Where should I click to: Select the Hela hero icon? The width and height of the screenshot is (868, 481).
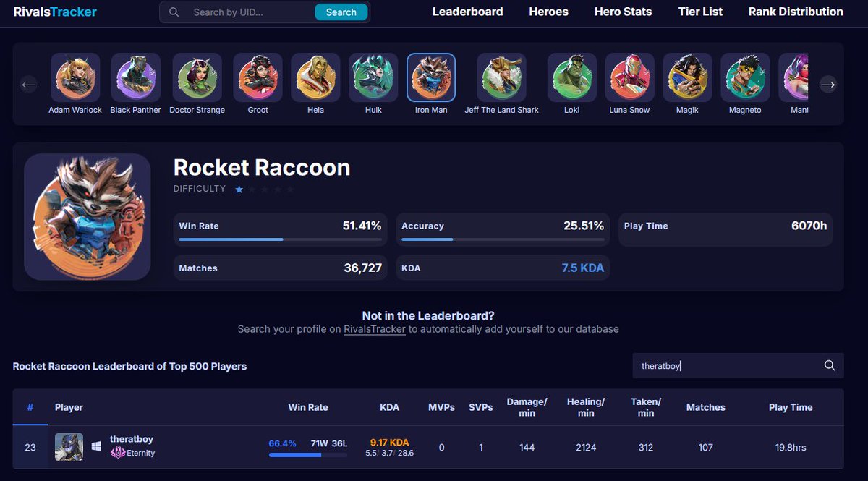[315, 77]
